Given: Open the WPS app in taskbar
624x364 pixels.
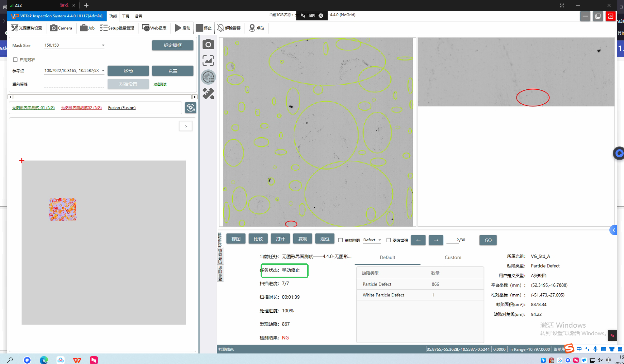Looking at the screenshot, I should pyautogui.click(x=77, y=360).
